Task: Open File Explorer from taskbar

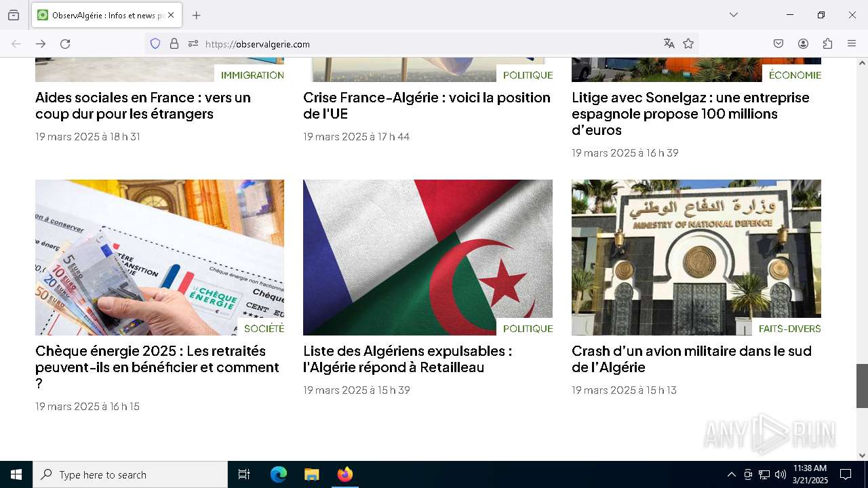Action: [x=311, y=474]
